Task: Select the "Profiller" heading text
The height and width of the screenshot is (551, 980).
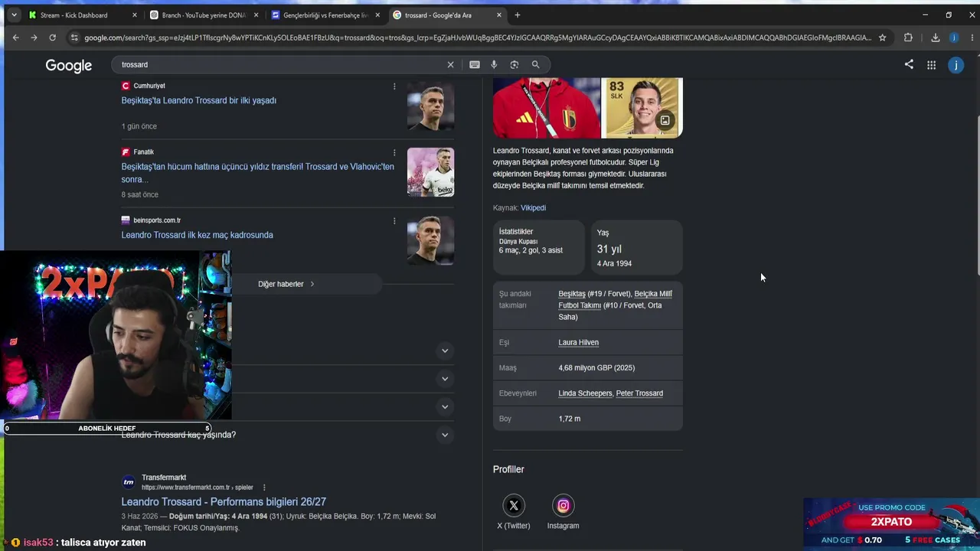Action: [508, 469]
